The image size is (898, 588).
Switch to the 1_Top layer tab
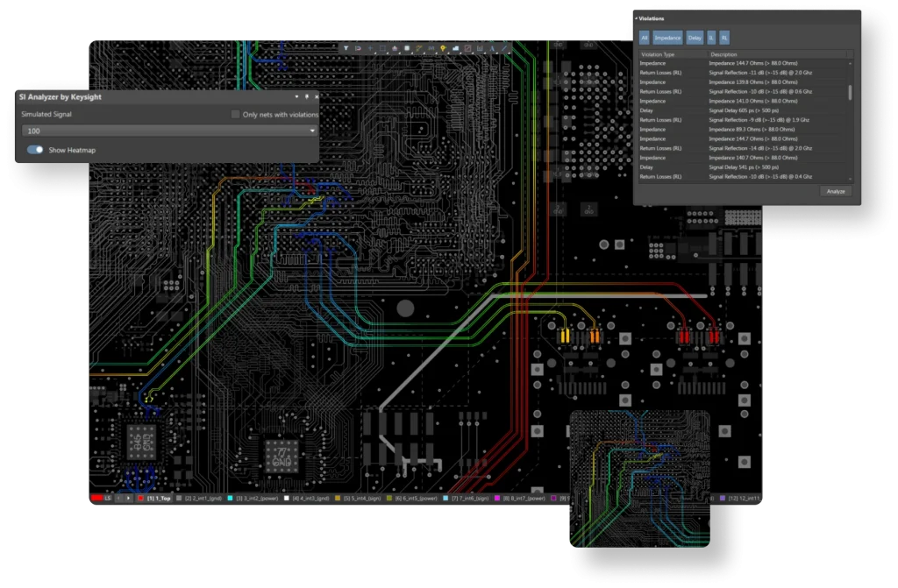(155, 498)
